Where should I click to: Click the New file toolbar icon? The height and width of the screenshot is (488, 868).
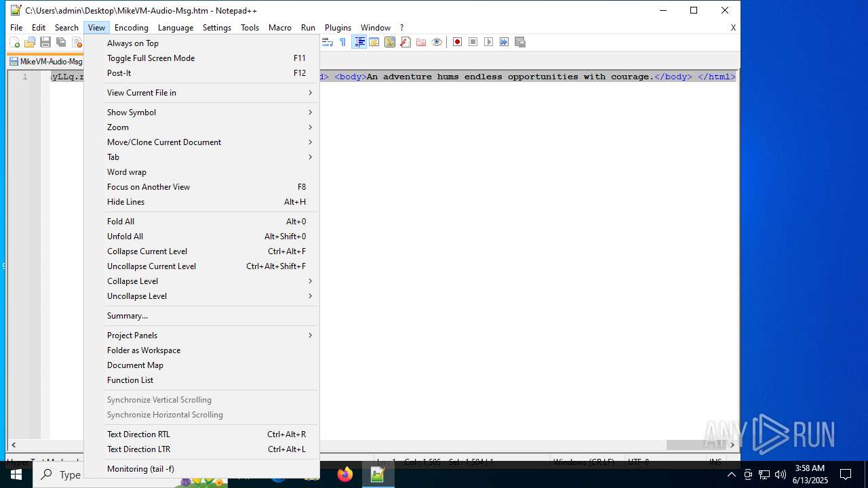pyautogui.click(x=14, y=42)
